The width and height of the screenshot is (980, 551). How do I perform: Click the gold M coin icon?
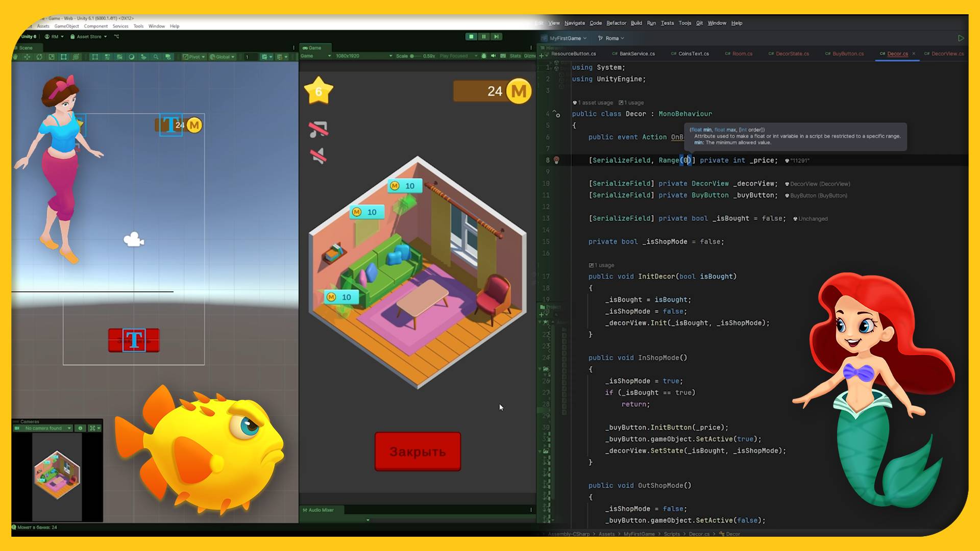point(519,91)
